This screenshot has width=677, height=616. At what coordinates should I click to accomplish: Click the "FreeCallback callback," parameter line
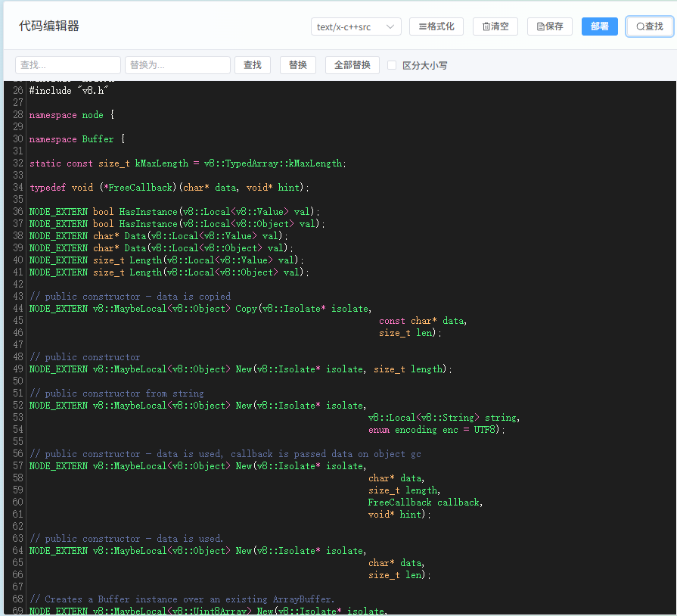click(x=425, y=502)
